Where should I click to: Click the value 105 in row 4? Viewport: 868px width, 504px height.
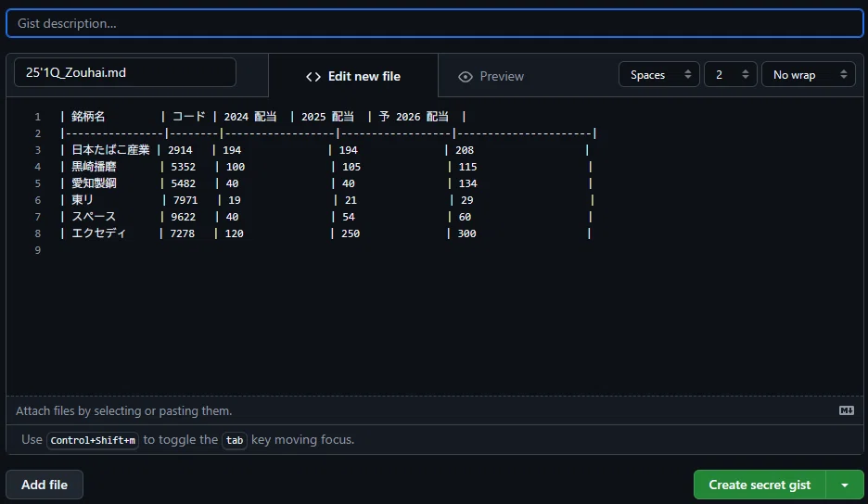tap(351, 167)
